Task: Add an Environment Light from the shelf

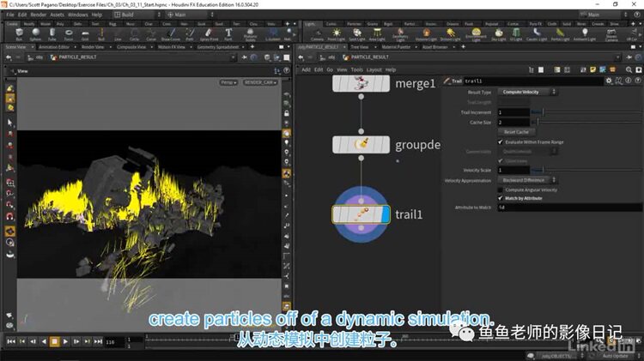Action: [x=476, y=34]
